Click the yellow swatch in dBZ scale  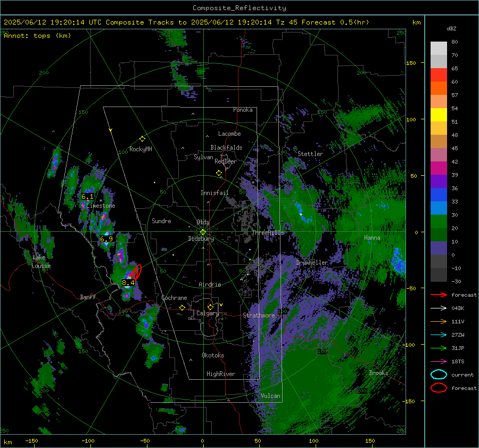click(x=439, y=115)
